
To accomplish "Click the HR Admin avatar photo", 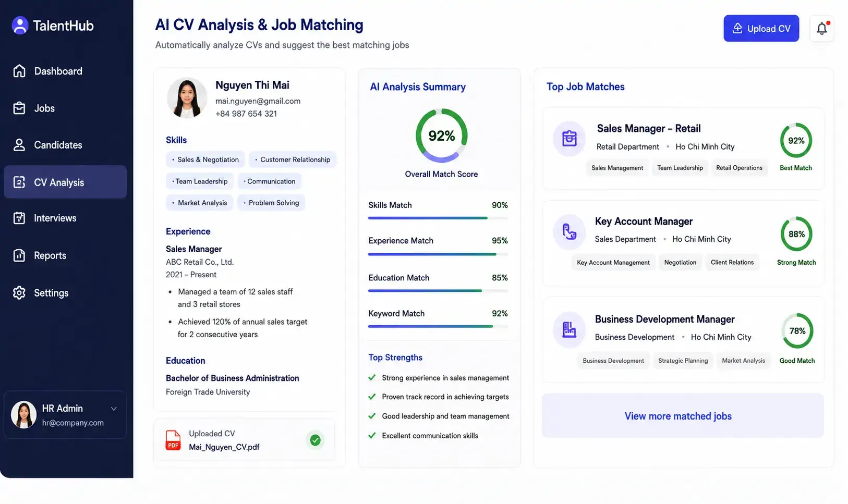I will [x=23, y=415].
